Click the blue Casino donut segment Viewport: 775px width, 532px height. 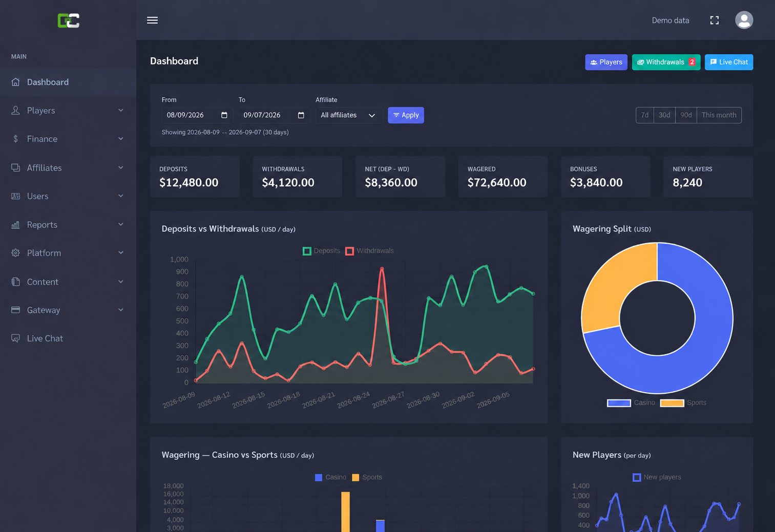(x=702, y=353)
